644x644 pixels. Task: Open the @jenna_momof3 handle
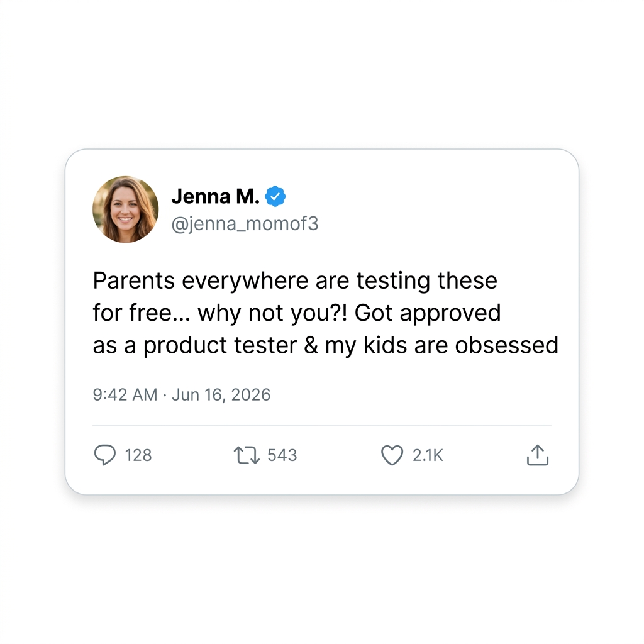(x=245, y=224)
